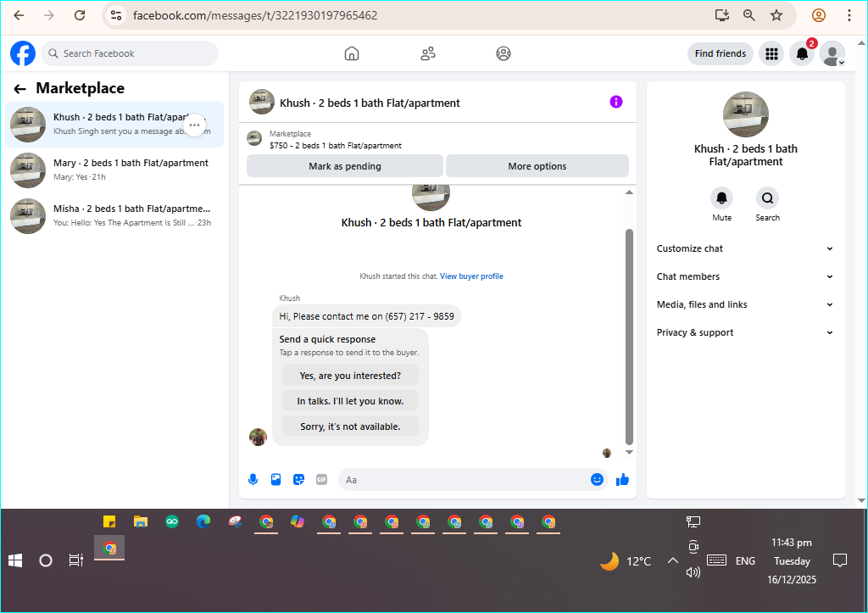Click the More options button

click(x=537, y=166)
